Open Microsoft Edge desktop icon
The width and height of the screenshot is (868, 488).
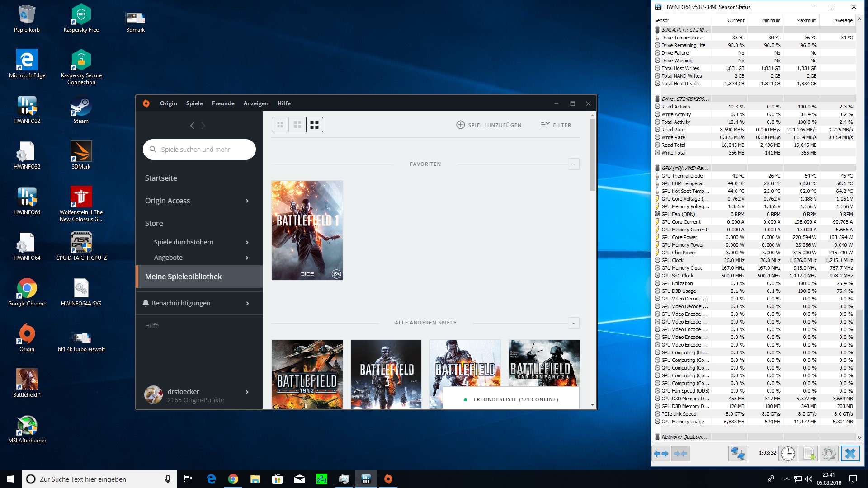tap(27, 64)
